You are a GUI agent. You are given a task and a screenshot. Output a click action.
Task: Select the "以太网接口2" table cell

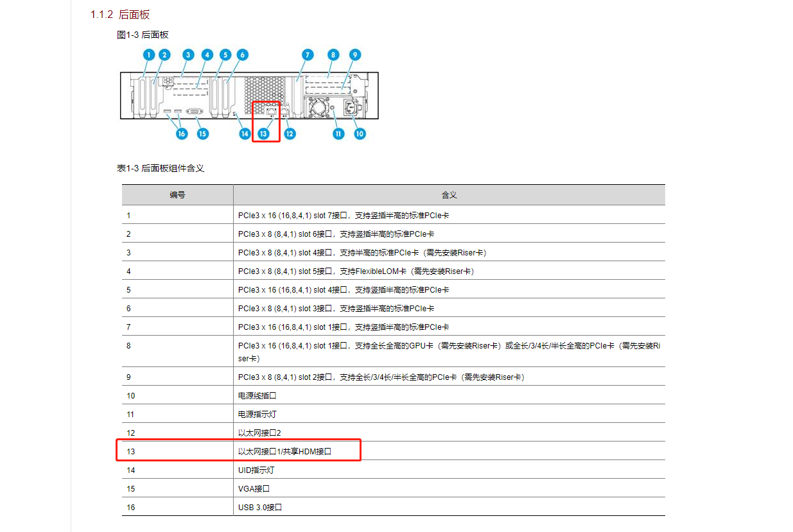(x=449, y=433)
